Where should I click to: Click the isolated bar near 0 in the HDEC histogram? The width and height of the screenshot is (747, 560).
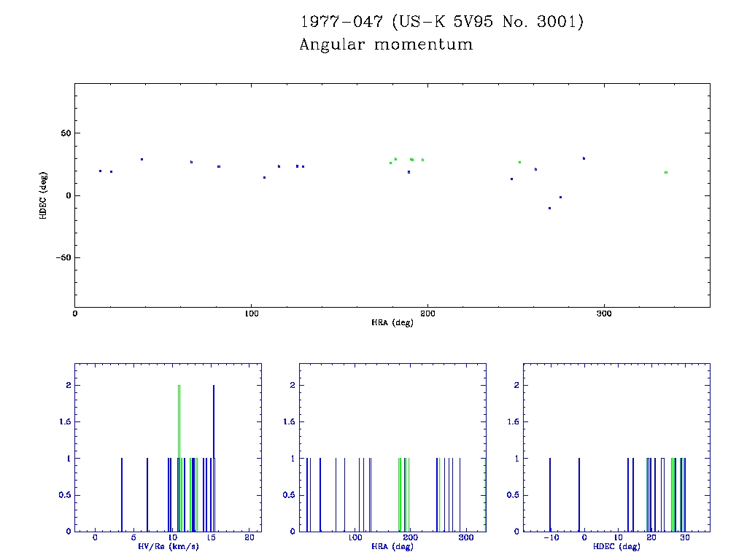[x=579, y=494]
